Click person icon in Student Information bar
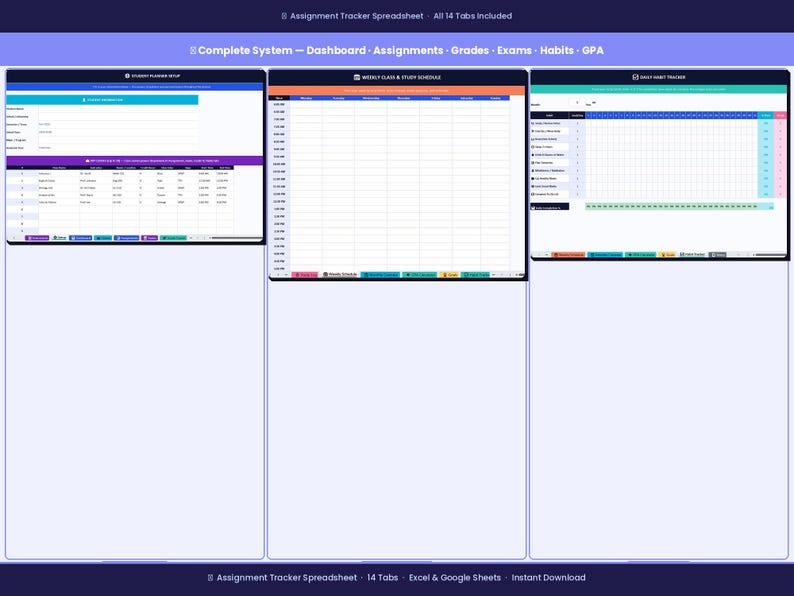 pos(84,100)
